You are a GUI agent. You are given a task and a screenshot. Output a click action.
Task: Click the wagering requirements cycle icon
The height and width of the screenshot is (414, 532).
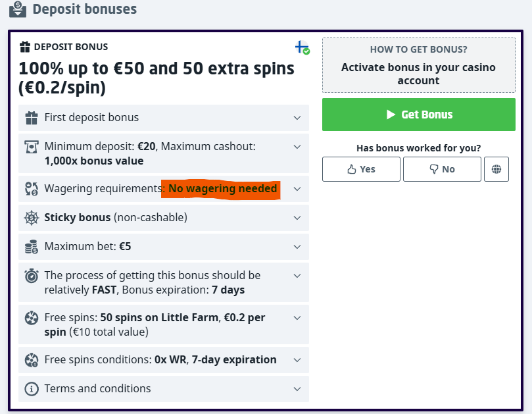tap(31, 189)
